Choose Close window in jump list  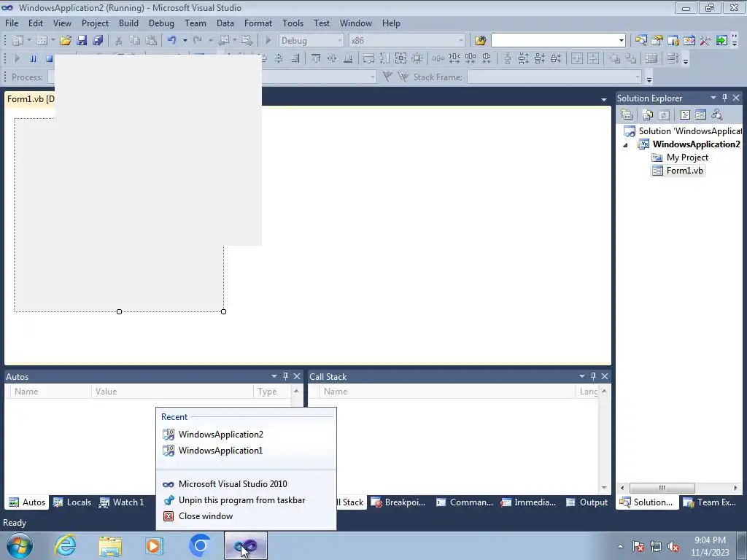[x=246, y=516]
